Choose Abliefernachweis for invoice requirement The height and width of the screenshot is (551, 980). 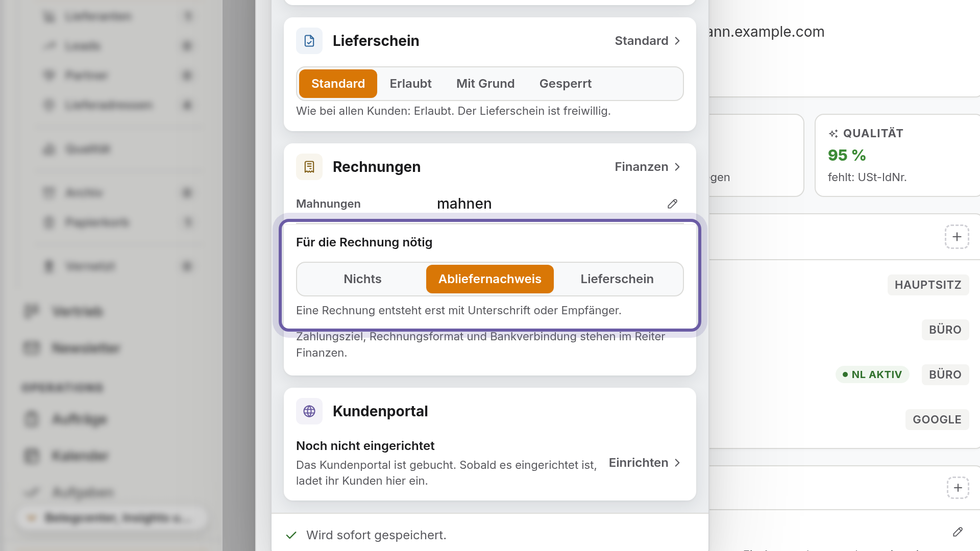coord(490,279)
